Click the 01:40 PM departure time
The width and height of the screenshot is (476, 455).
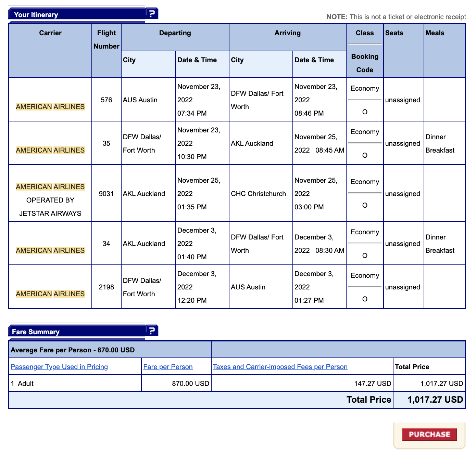[x=192, y=257]
